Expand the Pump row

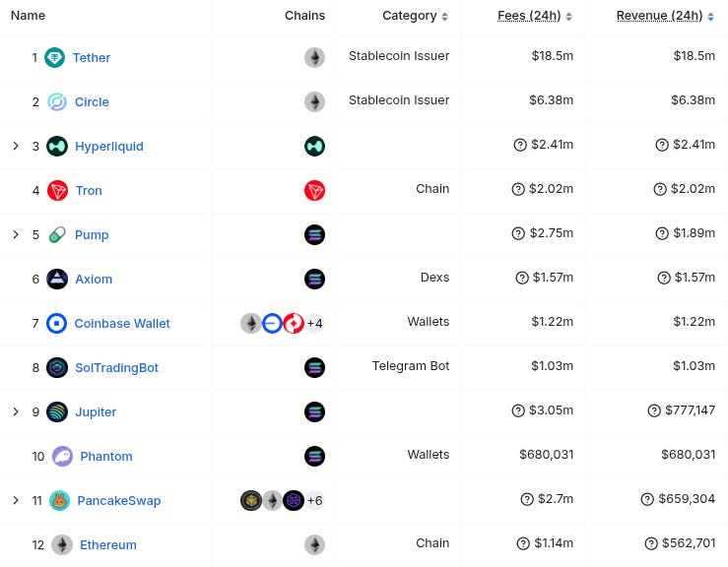click(16, 235)
